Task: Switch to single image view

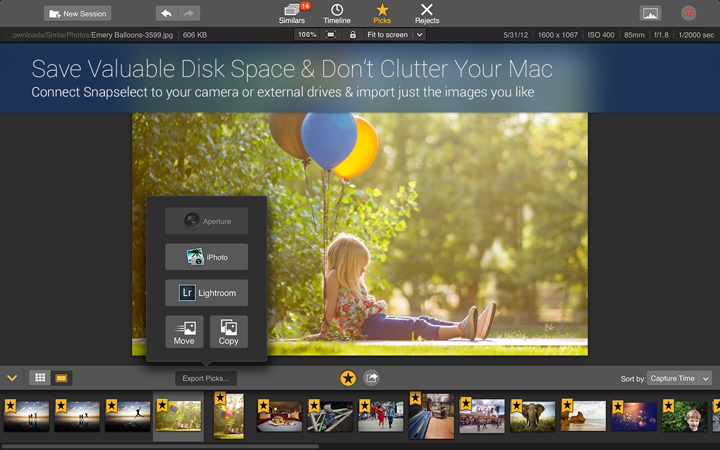Action: point(62,378)
